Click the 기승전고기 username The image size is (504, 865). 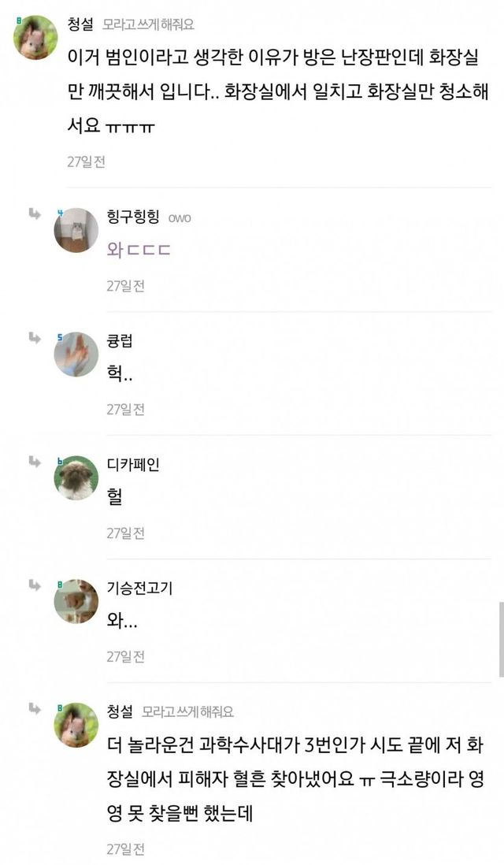tap(139, 588)
